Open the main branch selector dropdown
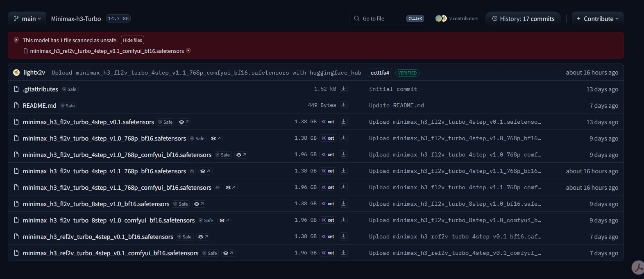The width and height of the screenshot is (644, 279). click(x=27, y=18)
